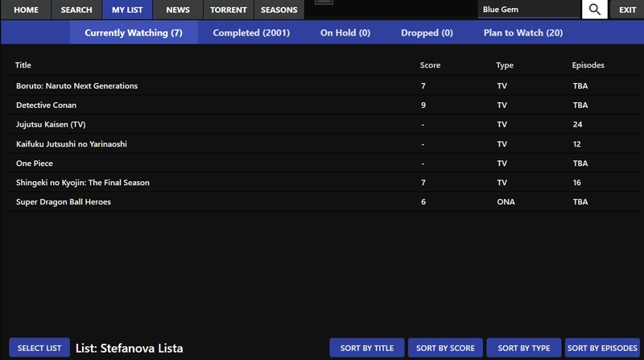Click the Episodes column header
The image size is (644, 360).
pyautogui.click(x=588, y=65)
